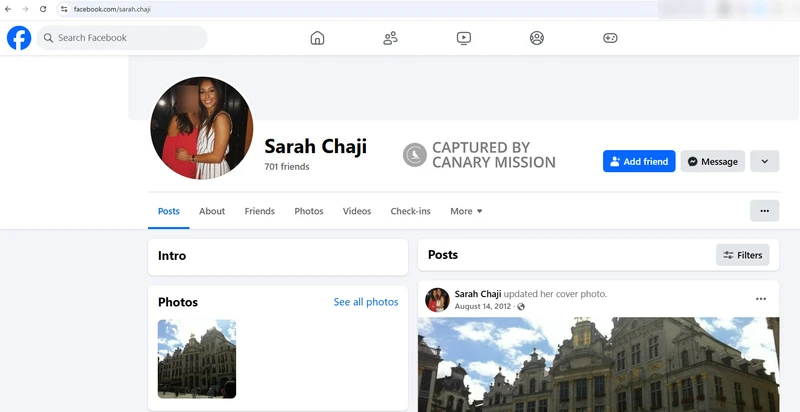Switch to the Friends tab
The width and height of the screenshot is (800, 412).
260,211
